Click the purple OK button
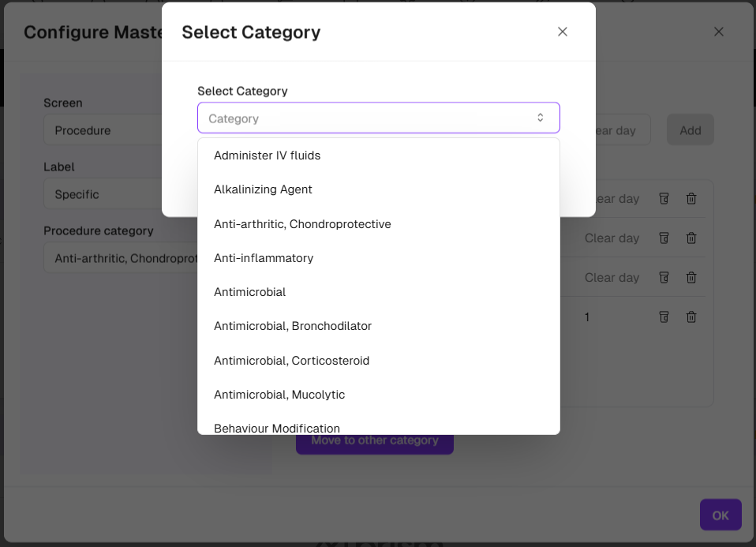756x547 pixels. [720, 515]
